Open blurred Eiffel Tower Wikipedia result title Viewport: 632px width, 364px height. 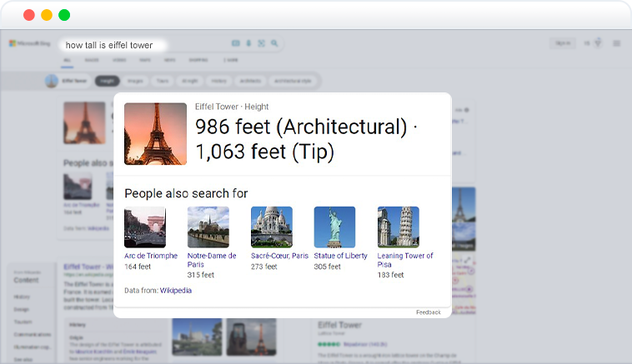click(x=88, y=267)
